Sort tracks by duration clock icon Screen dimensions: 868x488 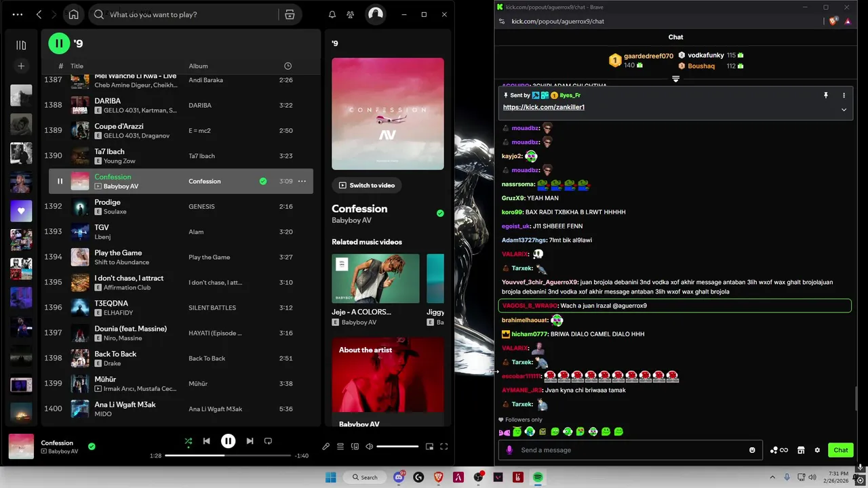click(288, 66)
